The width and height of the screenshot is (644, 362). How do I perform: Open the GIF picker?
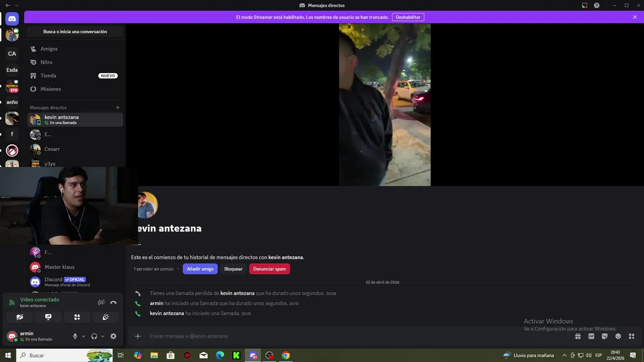coord(592,336)
